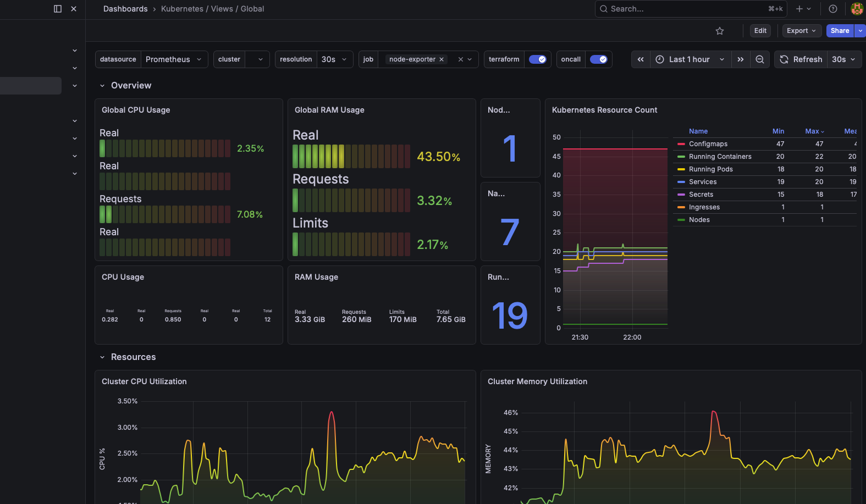Viewport: 866px width, 504px height.
Task: Open the help question mark menu
Action: tap(833, 9)
